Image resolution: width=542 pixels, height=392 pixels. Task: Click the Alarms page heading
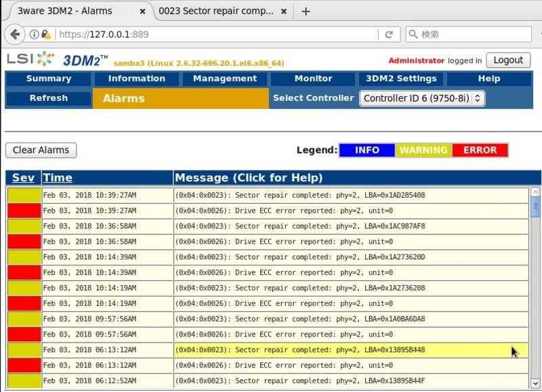click(x=123, y=98)
